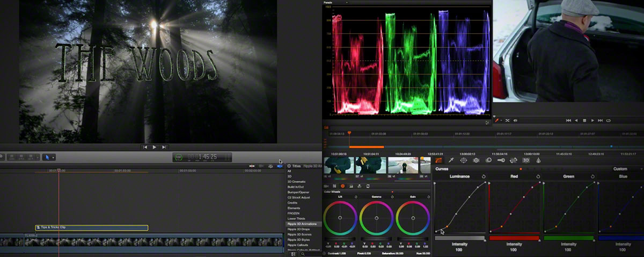Click the Luminance Intensity slider bar
Screen dimensions: 644x257
click(460, 238)
